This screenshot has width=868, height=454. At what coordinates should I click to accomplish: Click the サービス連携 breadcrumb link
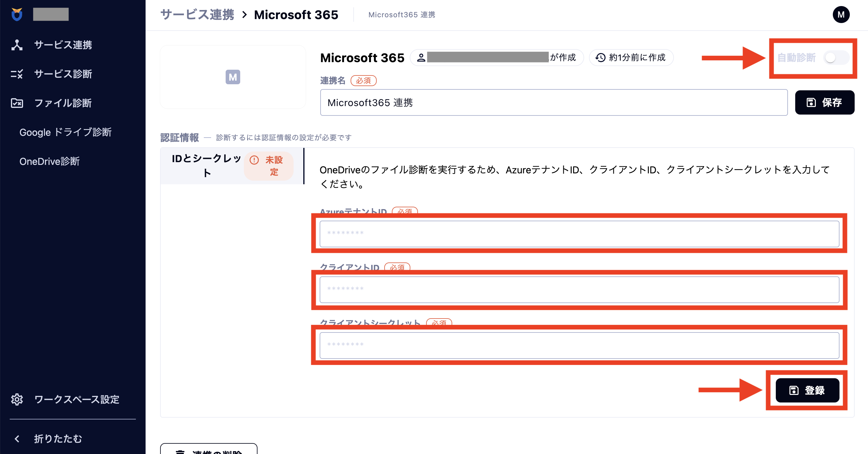[x=197, y=15]
